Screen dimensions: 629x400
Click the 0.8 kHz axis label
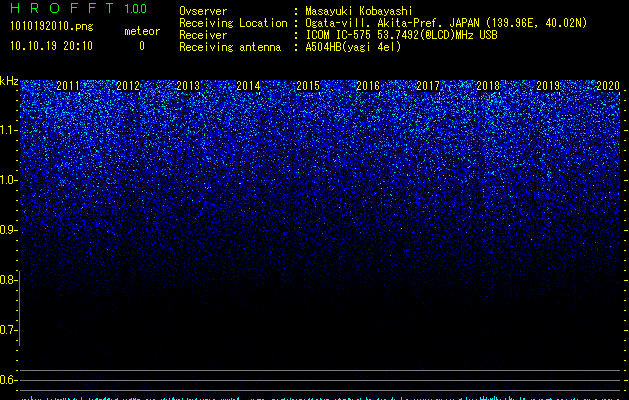[8, 280]
